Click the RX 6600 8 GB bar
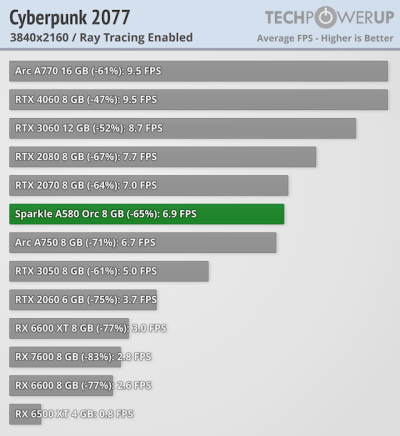Screen dimensions: 400x436 pos(61,386)
